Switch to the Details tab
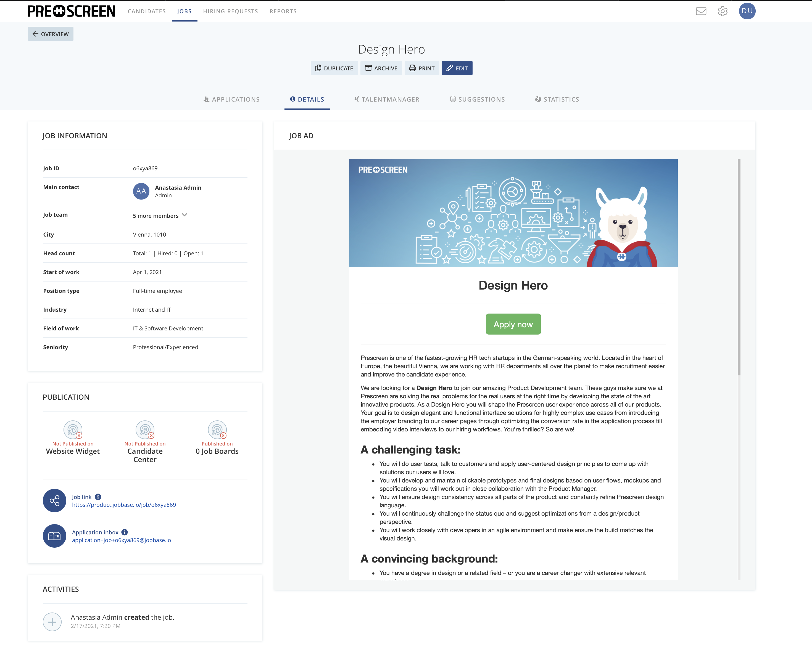The image size is (812, 663). [x=307, y=99]
